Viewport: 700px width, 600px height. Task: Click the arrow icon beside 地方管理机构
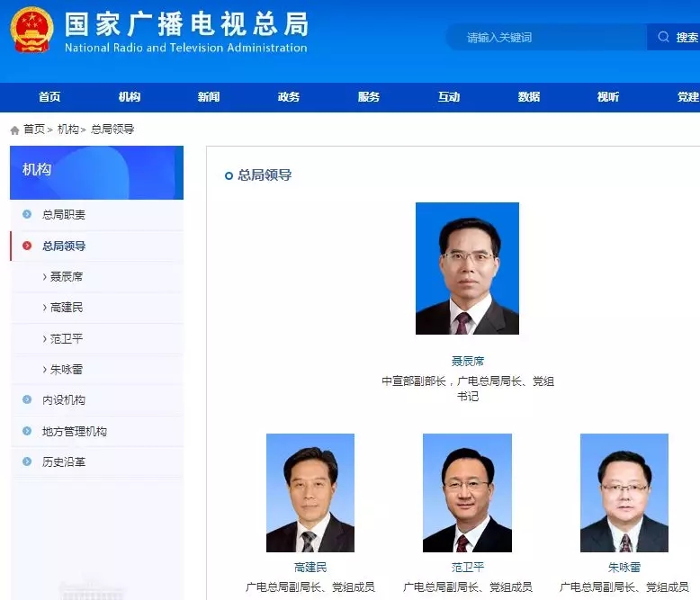(x=27, y=431)
